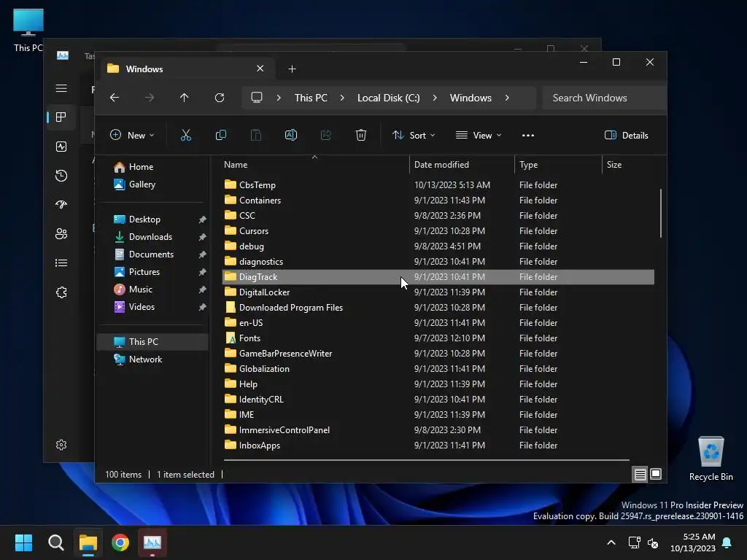
Task: Click the vertical scrollbar in file list
Action: click(660, 214)
